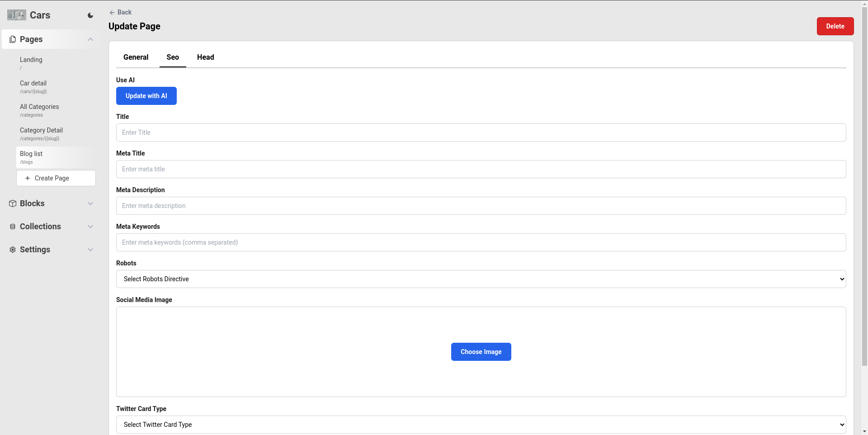Click the Blocks cube icon
This screenshot has width=868, height=435.
[x=13, y=203]
